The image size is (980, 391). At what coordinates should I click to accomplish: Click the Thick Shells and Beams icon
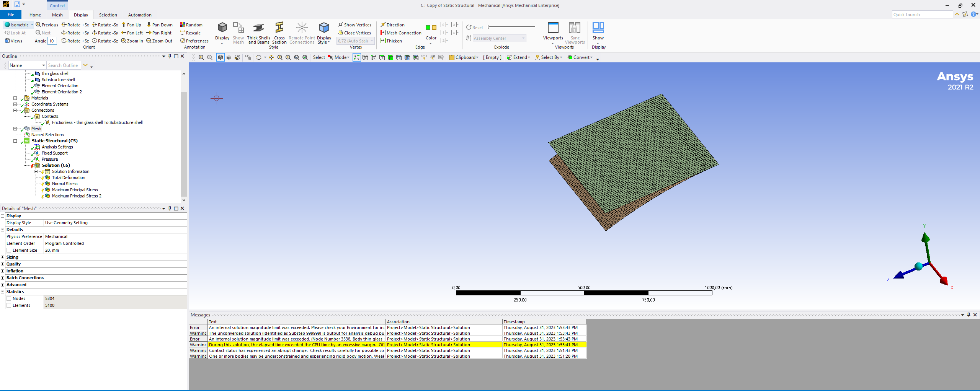tap(258, 28)
